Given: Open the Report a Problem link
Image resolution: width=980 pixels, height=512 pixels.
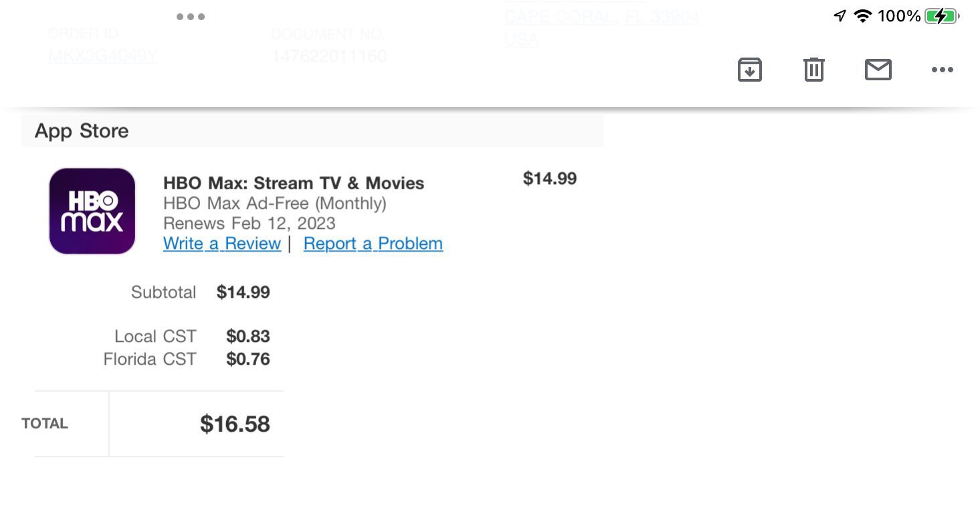Looking at the screenshot, I should point(373,244).
